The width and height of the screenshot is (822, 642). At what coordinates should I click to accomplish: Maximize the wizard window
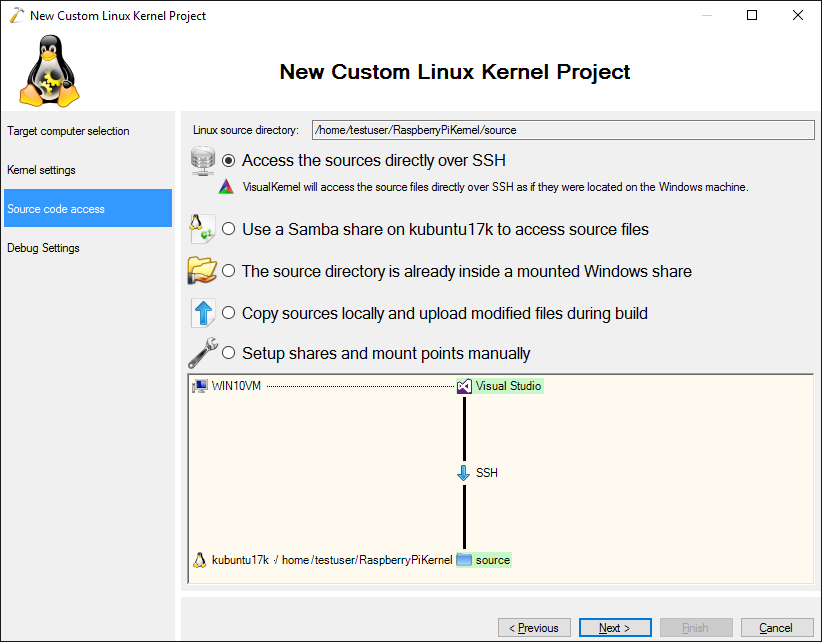tap(752, 15)
